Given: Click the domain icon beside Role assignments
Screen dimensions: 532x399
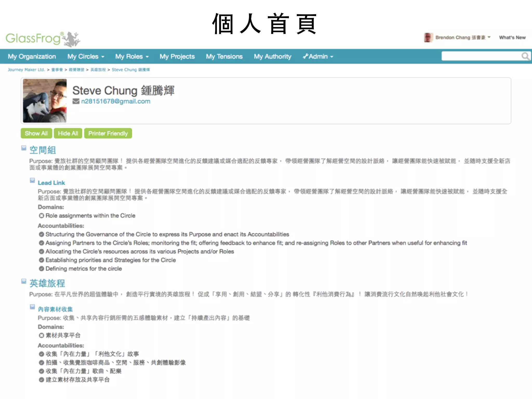Looking at the screenshot, I should coord(41,216).
